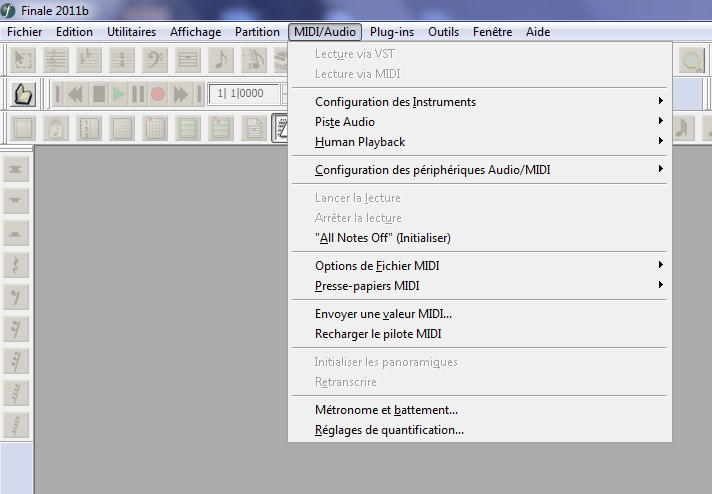Open the Edition menu
Viewport: 712px width, 494px height.
(74, 32)
